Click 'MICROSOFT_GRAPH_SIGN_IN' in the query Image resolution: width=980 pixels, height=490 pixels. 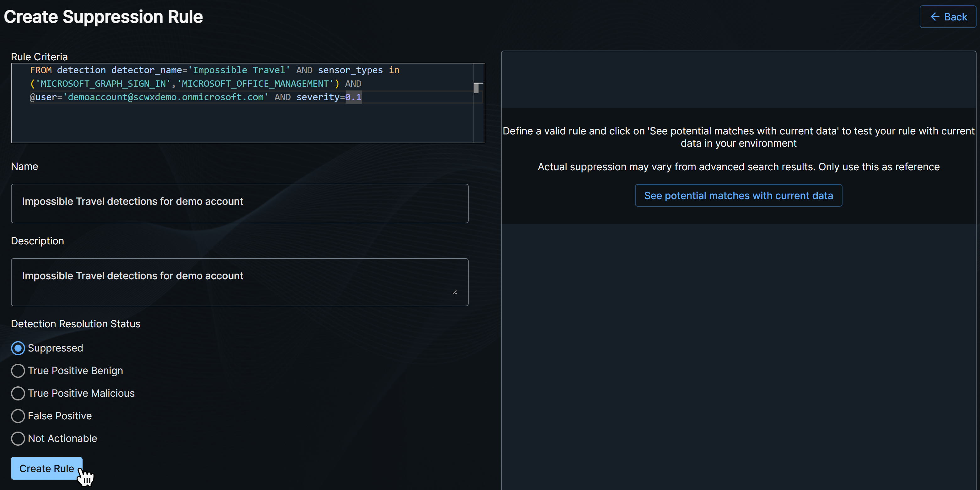click(103, 84)
